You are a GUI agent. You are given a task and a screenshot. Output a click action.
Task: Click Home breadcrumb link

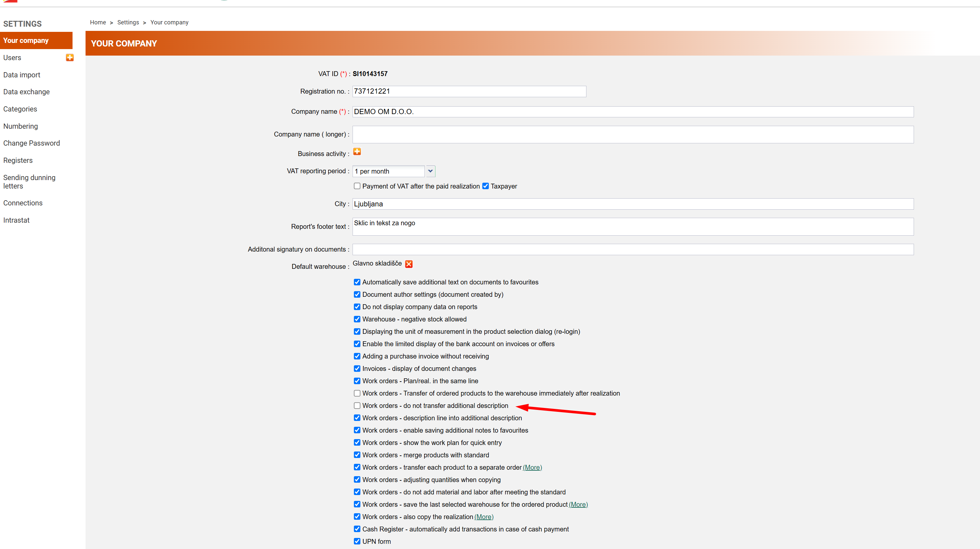coord(98,22)
